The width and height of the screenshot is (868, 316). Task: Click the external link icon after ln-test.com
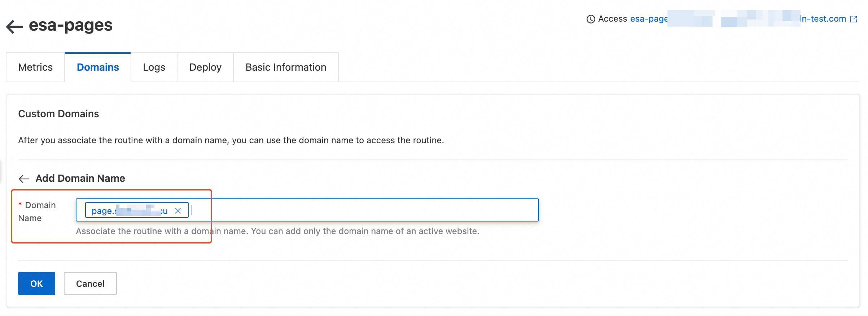(x=854, y=19)
